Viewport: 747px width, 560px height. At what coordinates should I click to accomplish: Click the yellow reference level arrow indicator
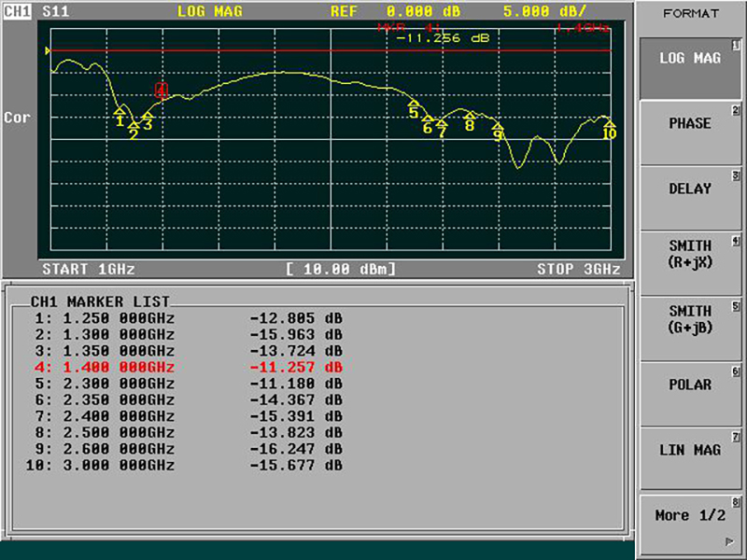[x=48, y=50]
